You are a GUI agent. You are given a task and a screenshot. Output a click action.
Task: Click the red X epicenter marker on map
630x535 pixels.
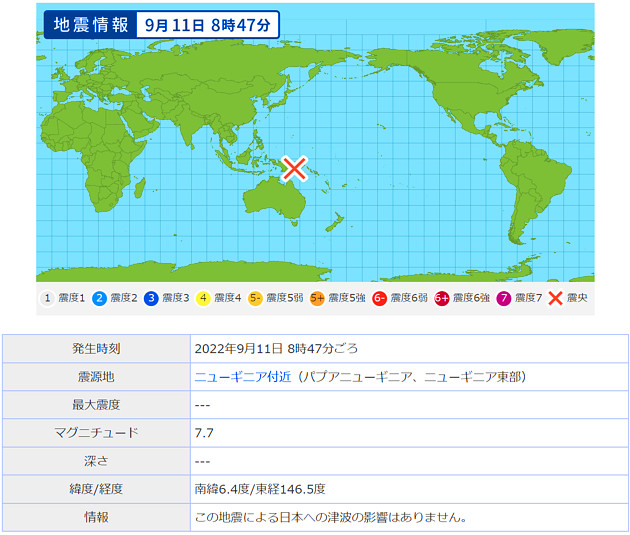[295, 168]
